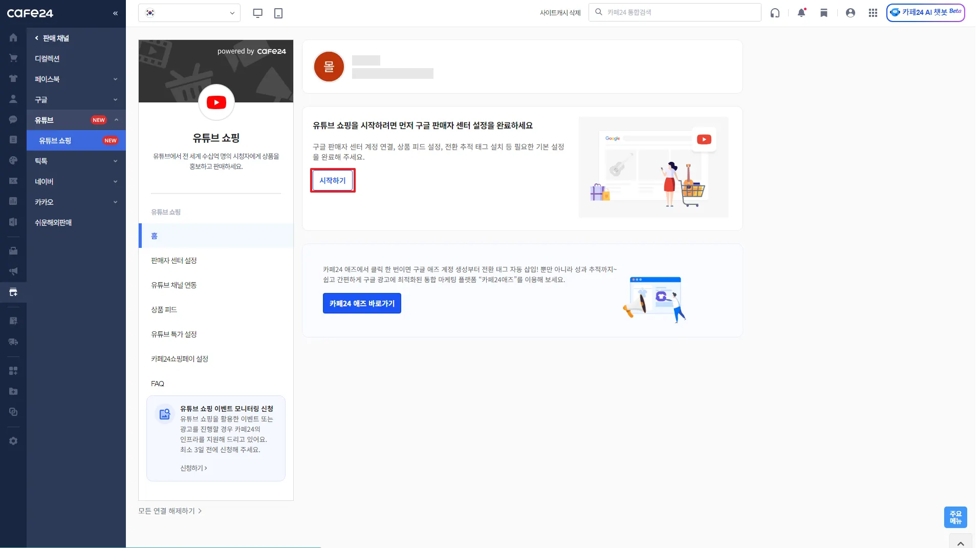Open the paint palette design icon
Viewport: 980px width, 548px height.
click(13, 160)
